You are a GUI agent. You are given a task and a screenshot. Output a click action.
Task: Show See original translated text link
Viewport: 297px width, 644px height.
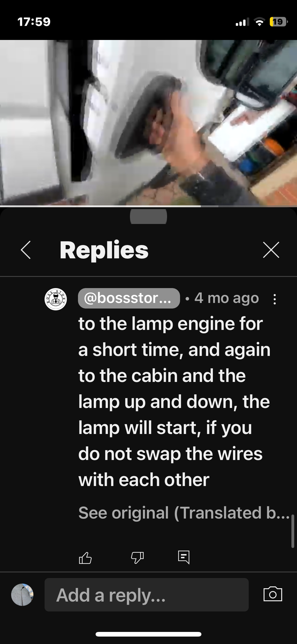pos(184,513)
